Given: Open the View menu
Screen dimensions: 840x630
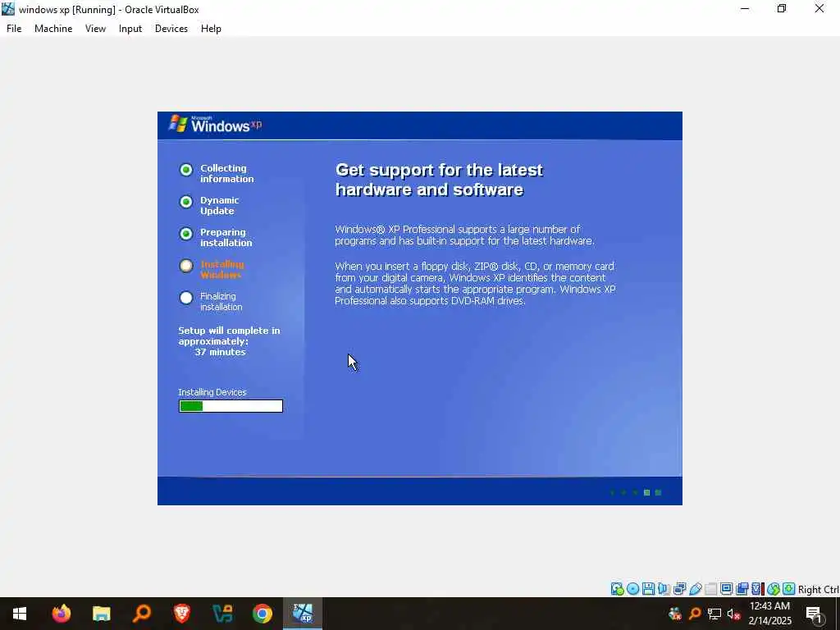Looking at the screenshot, I should (95, 29).
